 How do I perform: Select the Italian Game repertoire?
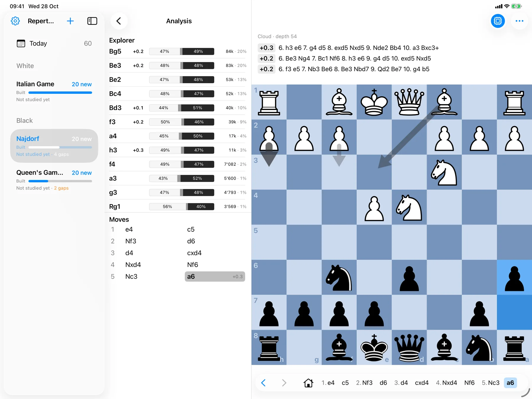pos(54,91)
